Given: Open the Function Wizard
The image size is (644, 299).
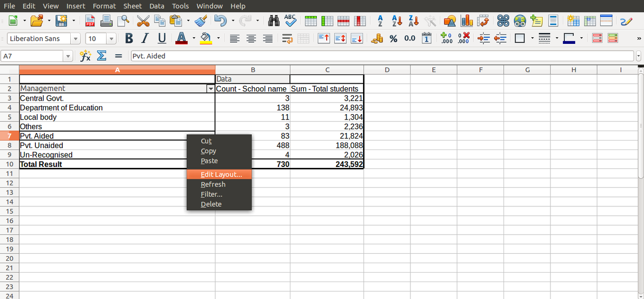Looking at the screenshot, I should [85, 55].
